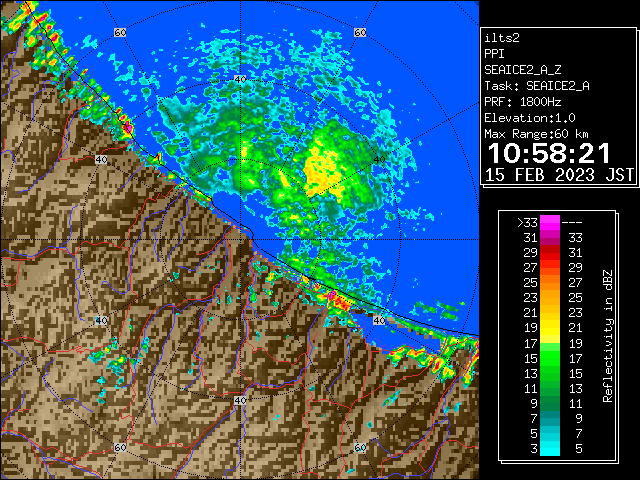
Task: Click the 'PRF: 1800Hz' value
Action: (523, 102)
